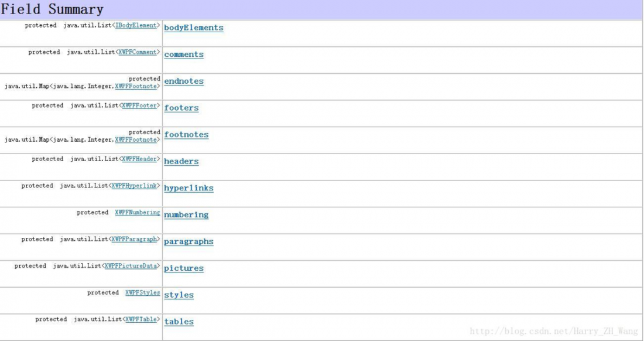
Task: Open the XWPFFooter type link
Action: point(139,105)
